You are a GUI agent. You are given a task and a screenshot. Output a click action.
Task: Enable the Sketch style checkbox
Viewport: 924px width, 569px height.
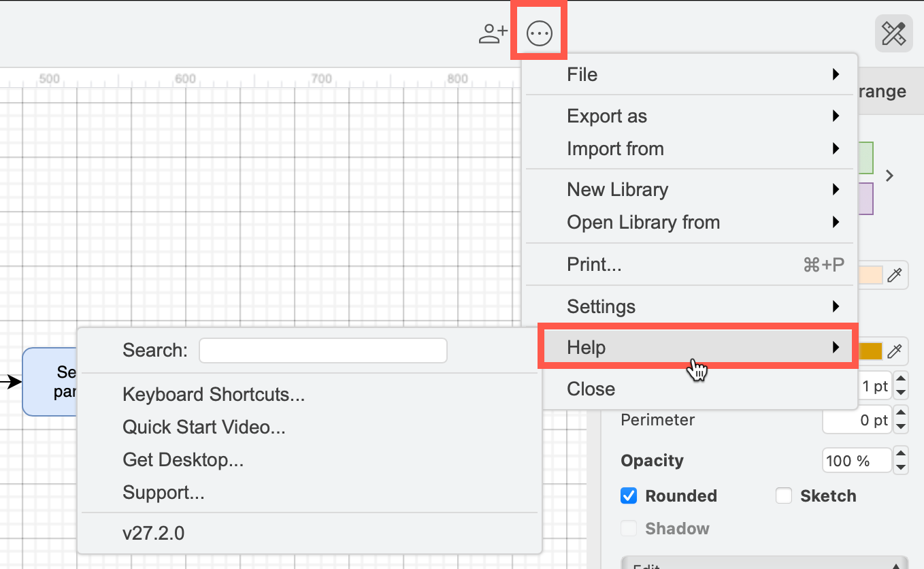[783, 495]
